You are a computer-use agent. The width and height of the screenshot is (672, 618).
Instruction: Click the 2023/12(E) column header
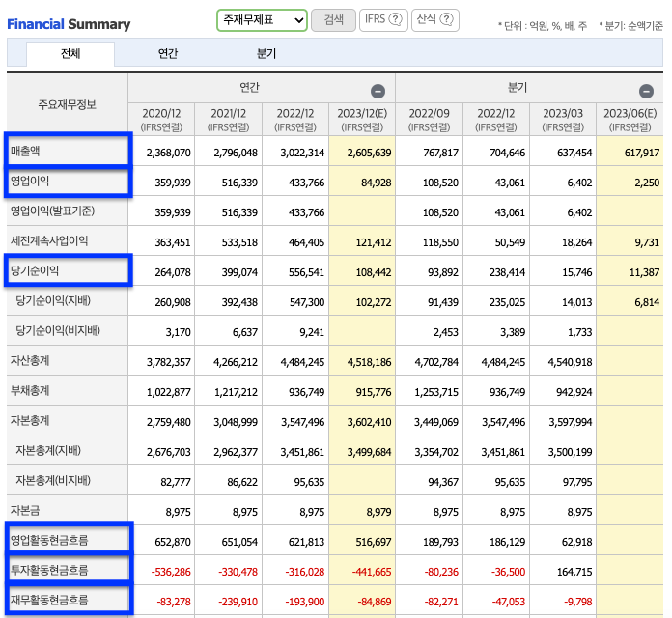pyautogui.click(x=362, y=120)
